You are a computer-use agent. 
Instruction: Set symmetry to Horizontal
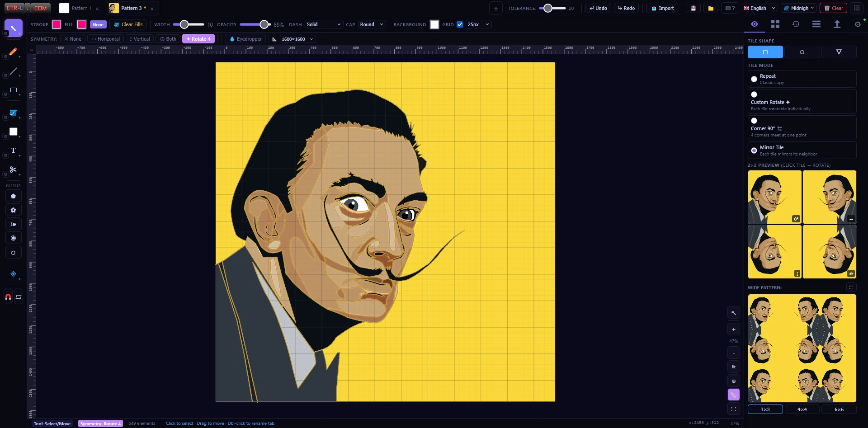105,39
